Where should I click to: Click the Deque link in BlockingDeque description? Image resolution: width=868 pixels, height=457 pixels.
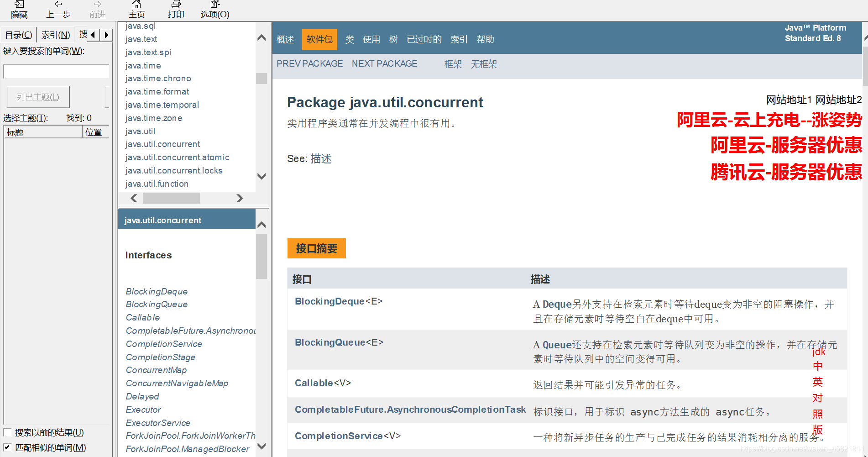(x=557, y=305)
